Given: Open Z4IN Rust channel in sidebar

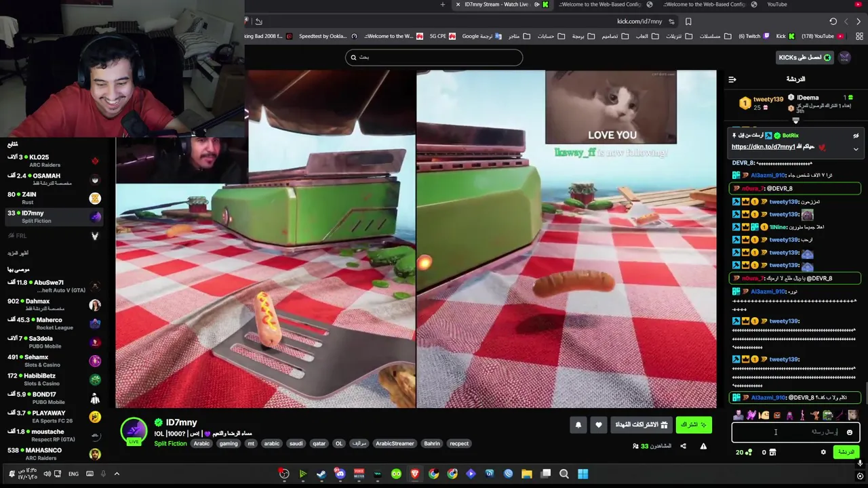Looking at the screenshot, I should pyautogui.click(x=53, y=198).
